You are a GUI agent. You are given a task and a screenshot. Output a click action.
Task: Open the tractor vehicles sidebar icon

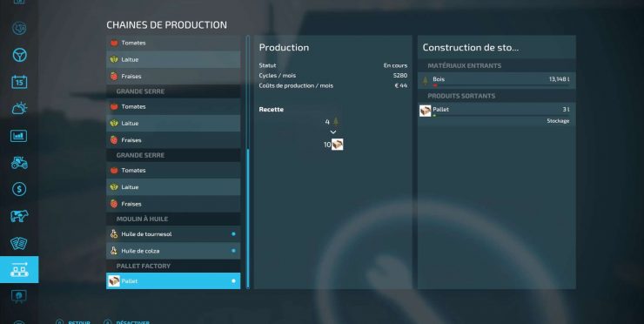(19, 163)
